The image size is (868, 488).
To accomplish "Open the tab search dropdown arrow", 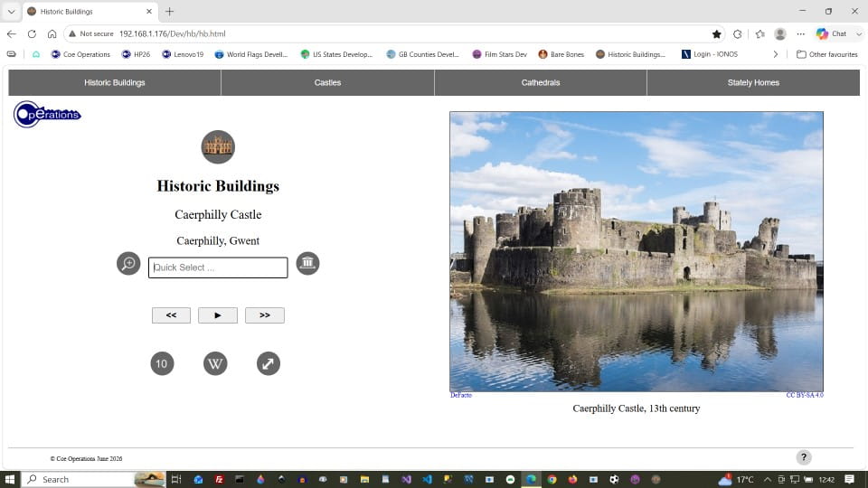I will pyautogui.click(x=11, y=12).
